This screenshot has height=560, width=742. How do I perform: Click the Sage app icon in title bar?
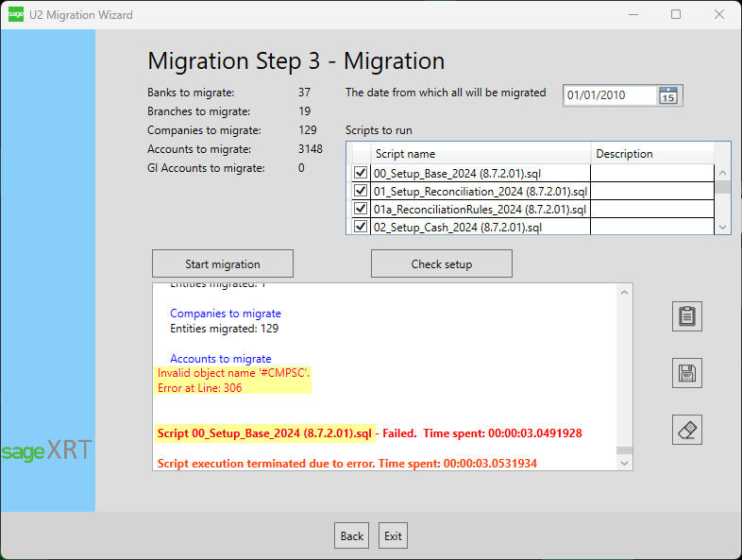click(x=16, y=15)
